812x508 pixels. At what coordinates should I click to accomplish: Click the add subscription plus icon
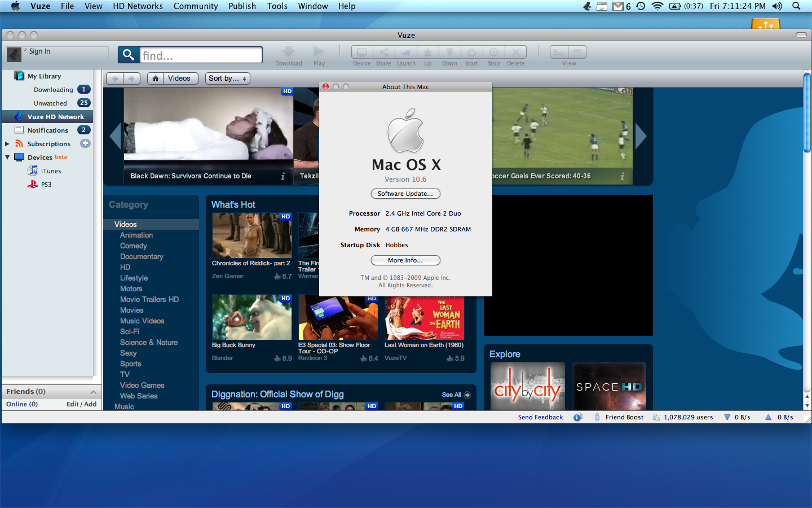pos(85,143)
